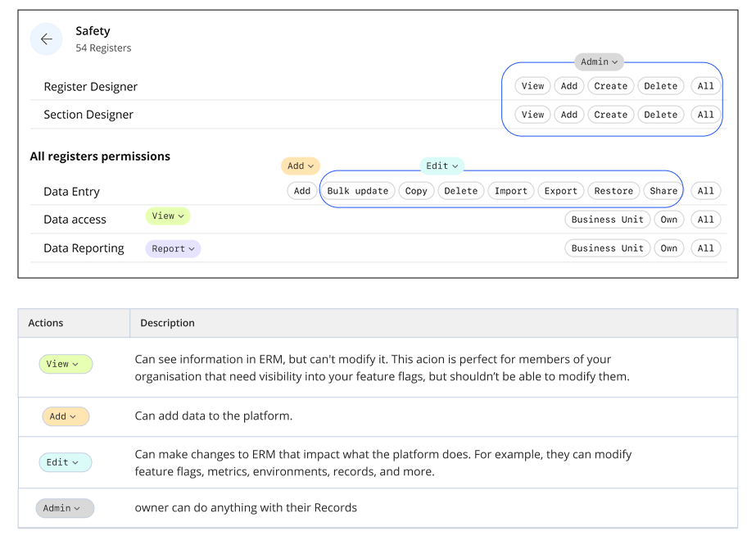The image size is (756, 545).
Task: Click Bulk update in the Data Entry row
Action: click(358, 190)
